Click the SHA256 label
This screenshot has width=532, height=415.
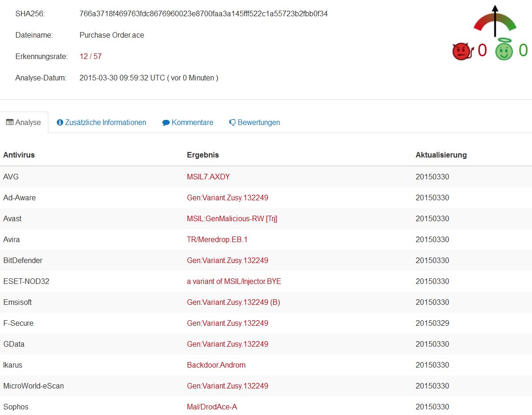point(30,13)
